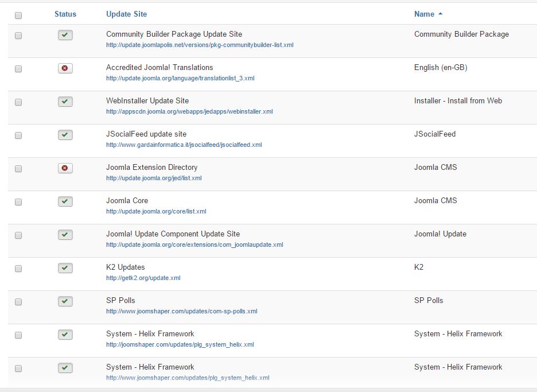Select the JSocialFeed update site checkbox
Image resolution: width=537 pixels, height=392 pixels.
click(x=18, y=135)
